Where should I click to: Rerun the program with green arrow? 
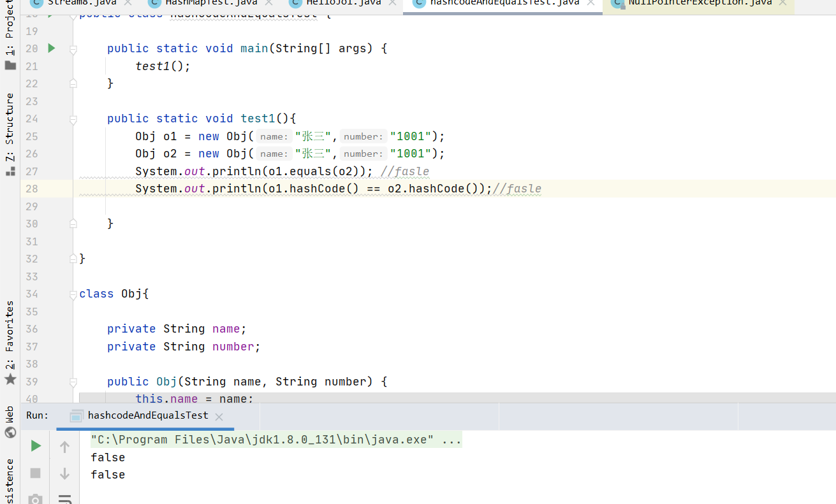point(36,445)
